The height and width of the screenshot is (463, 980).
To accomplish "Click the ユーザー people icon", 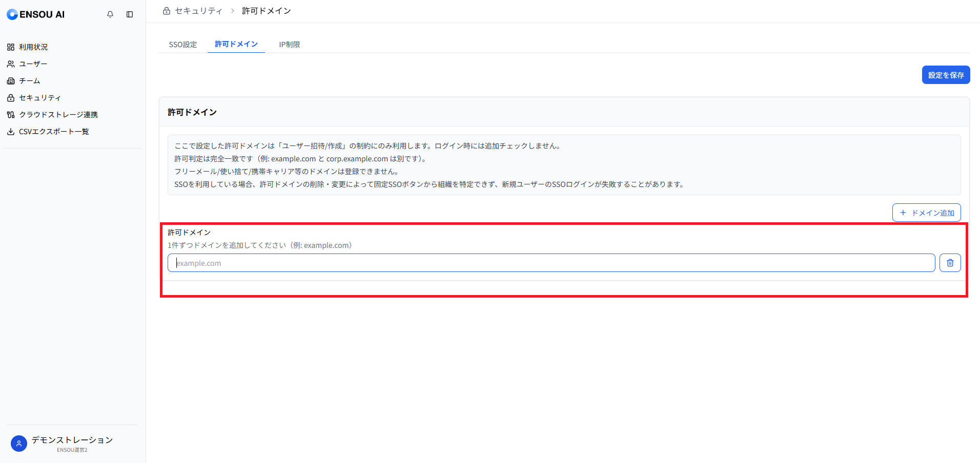I will point(11,64).
